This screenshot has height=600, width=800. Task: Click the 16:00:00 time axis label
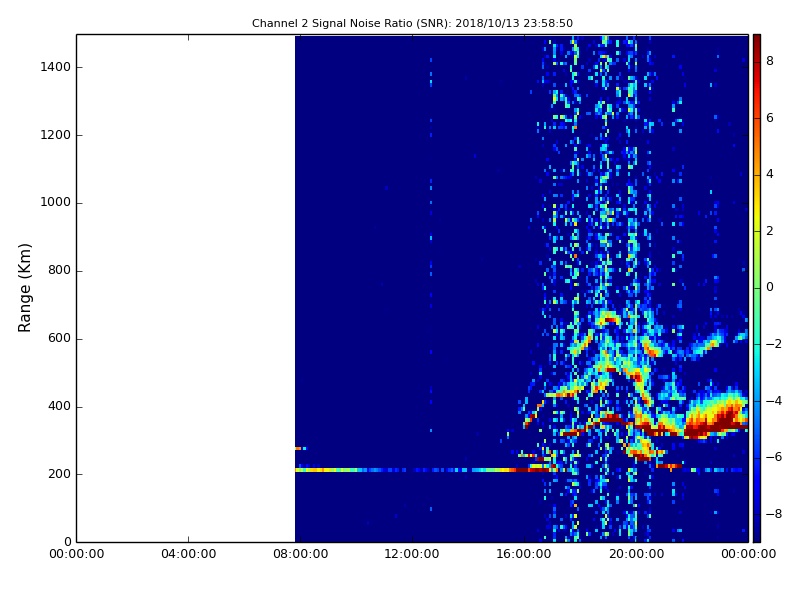(524, 554)
